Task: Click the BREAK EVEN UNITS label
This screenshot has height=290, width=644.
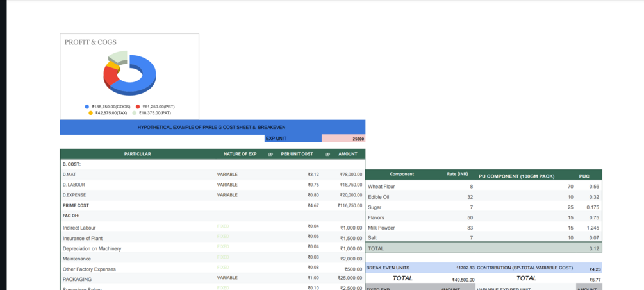Action: point(388,268)
